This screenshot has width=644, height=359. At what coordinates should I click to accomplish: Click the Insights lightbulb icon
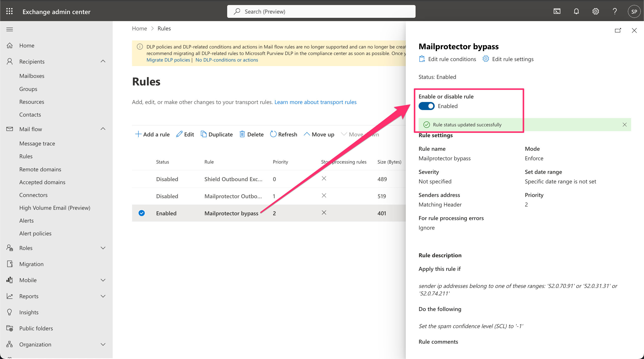[x=10, y=312]
